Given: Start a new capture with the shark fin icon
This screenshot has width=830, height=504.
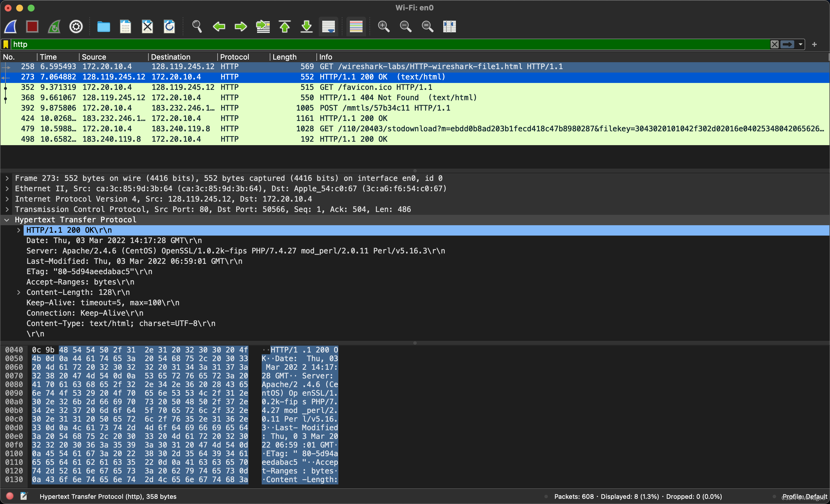Looking at the screenshot, I should tap(10, 26).
